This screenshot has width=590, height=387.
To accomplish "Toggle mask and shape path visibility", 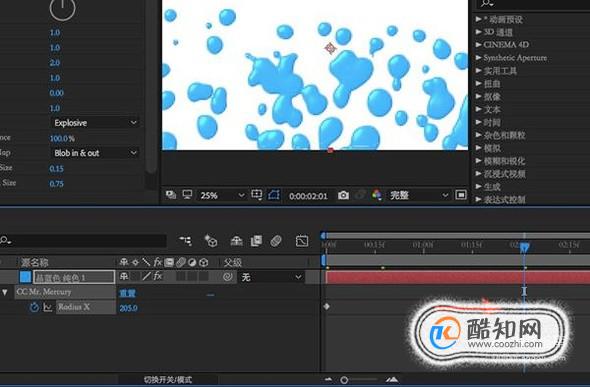I will [x=274, y=195].
